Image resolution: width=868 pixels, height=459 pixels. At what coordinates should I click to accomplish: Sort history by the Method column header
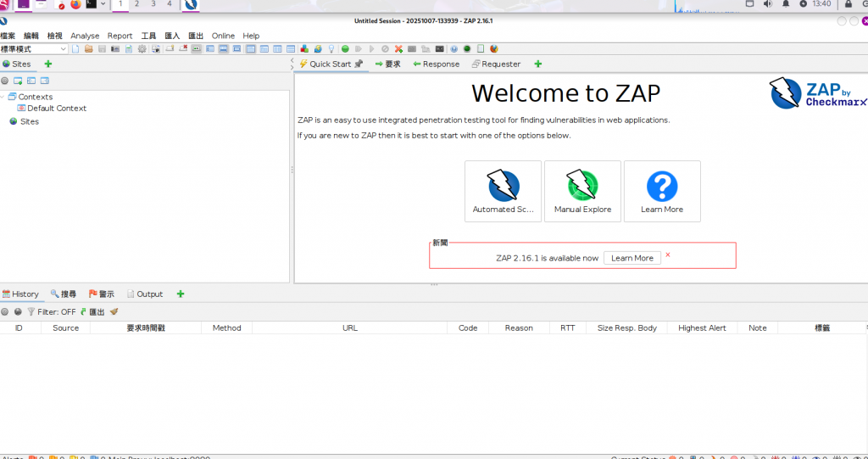[x=226, y=327]
